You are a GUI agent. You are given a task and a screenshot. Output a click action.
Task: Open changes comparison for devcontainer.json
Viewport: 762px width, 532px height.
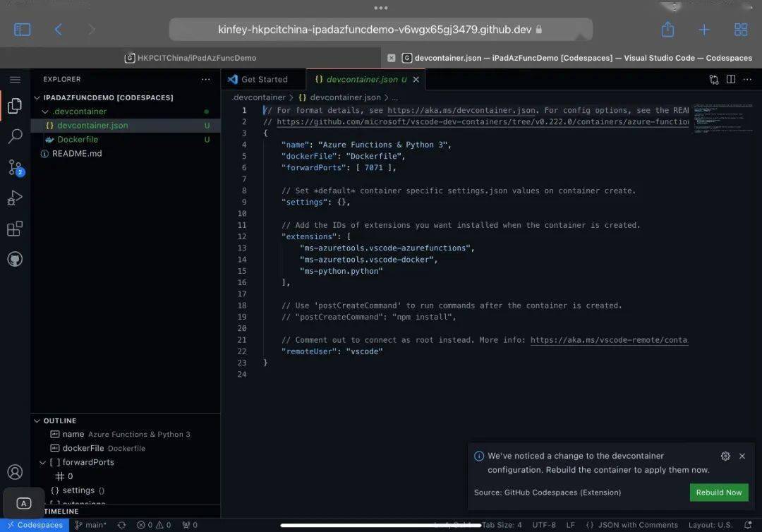(714, 80)
